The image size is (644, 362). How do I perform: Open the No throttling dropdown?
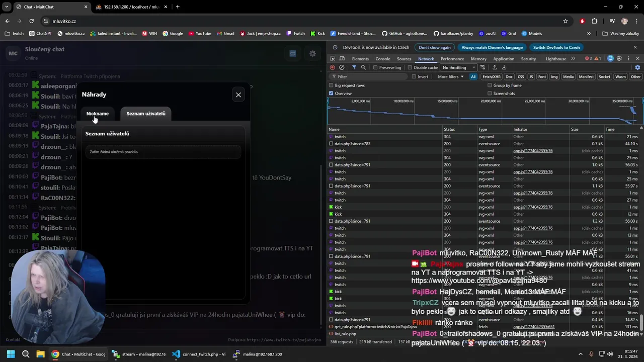point(458,67)
